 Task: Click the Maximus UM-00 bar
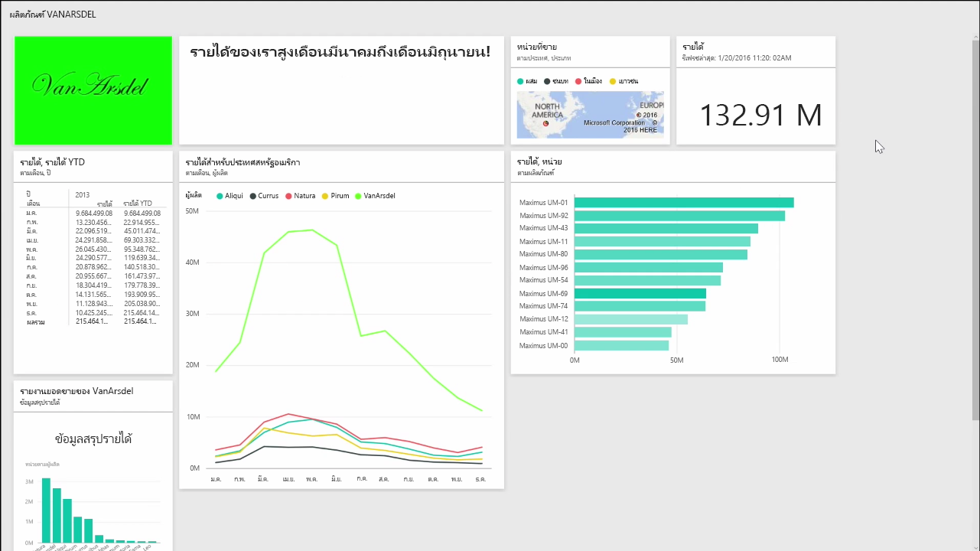pos(621,345)
